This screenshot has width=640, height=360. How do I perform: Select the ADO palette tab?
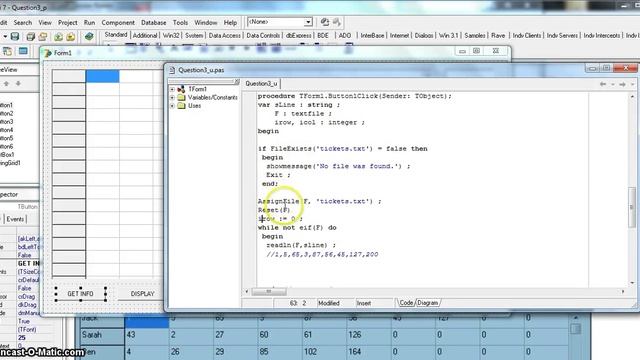pos(345,36)
